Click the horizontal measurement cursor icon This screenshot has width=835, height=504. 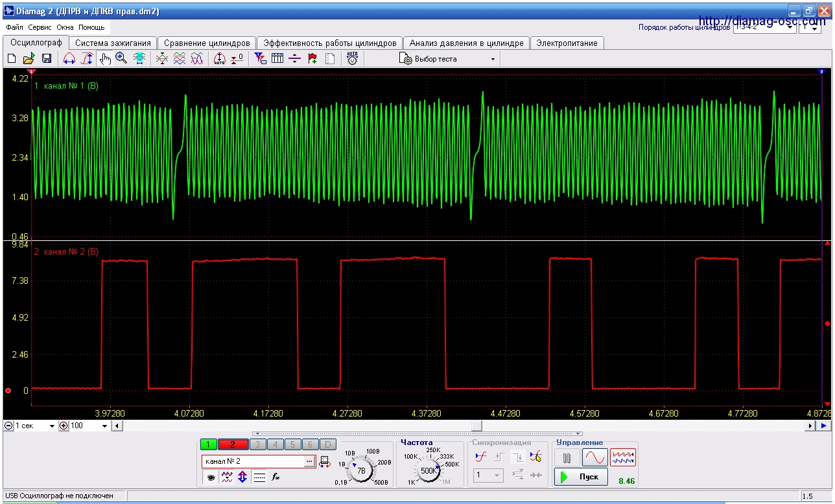pyautogui.click(x=69, y=59)
